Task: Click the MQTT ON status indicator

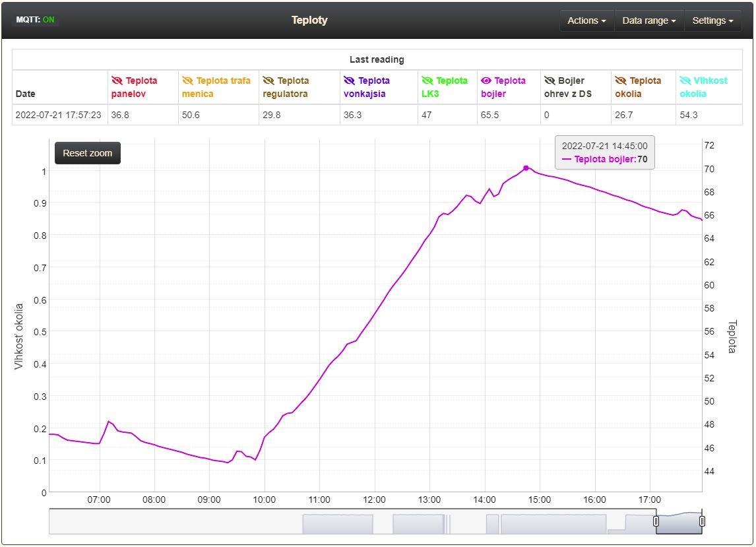Action: [36, 20]
